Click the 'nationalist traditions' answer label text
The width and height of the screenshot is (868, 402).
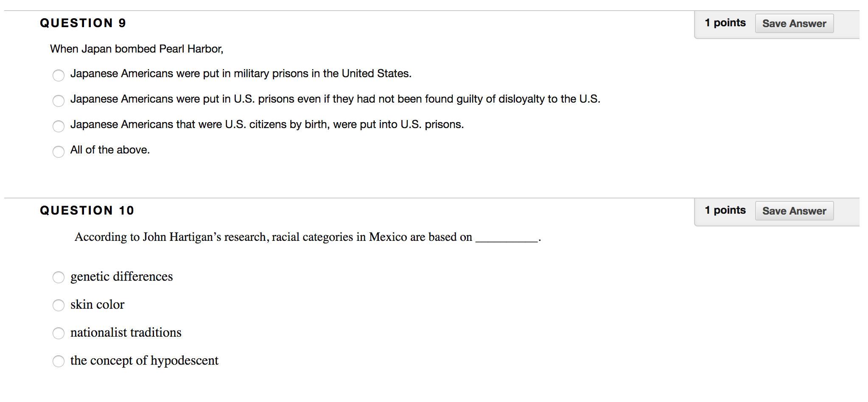pyautogui.click(x=126, y=332)
